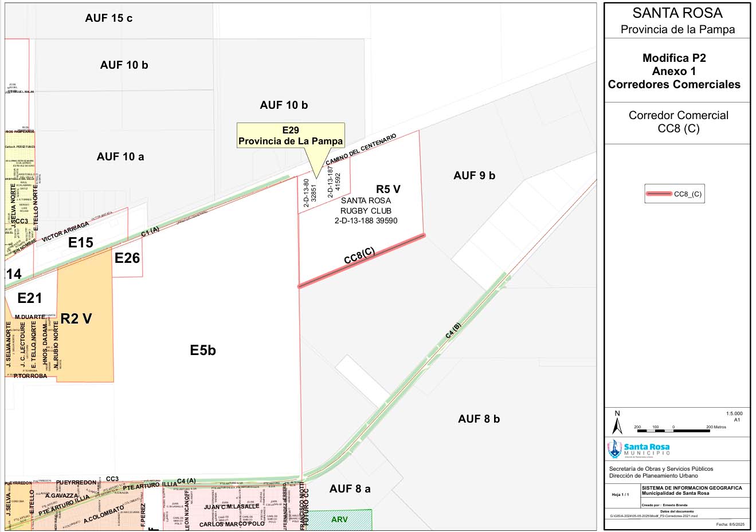Select the E5b zone label
This screenshot has width=756, height=532.
point(203,350)
